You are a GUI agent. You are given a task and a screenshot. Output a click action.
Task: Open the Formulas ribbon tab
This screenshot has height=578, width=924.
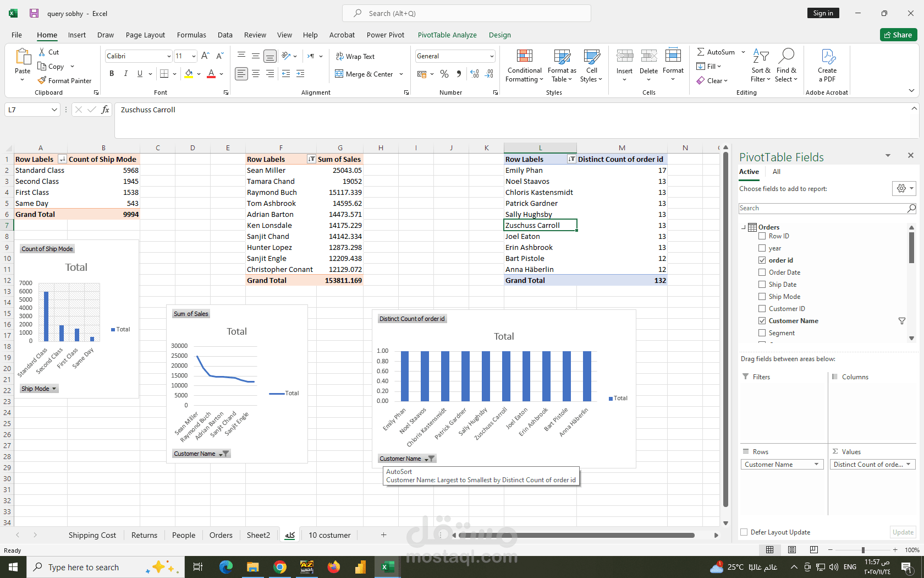[191, 35]
